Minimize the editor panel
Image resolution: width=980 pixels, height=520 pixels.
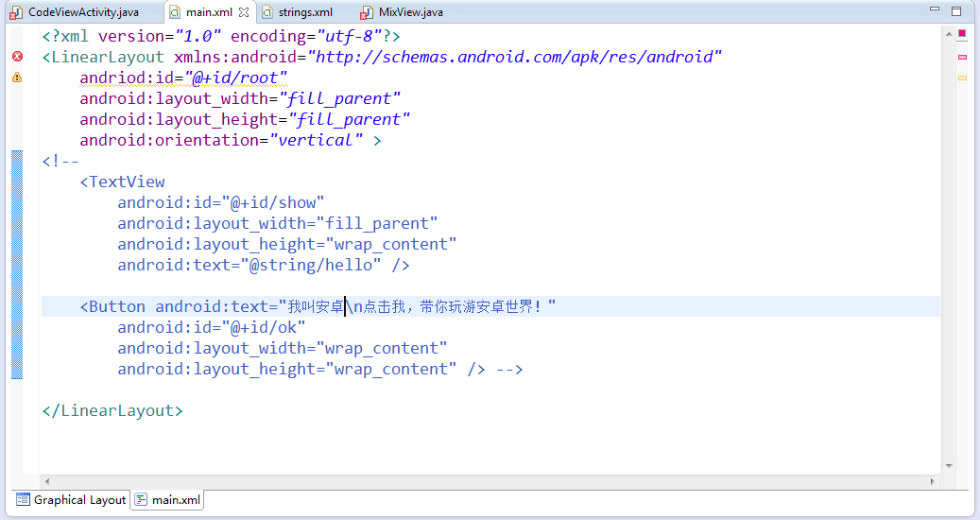936,11
